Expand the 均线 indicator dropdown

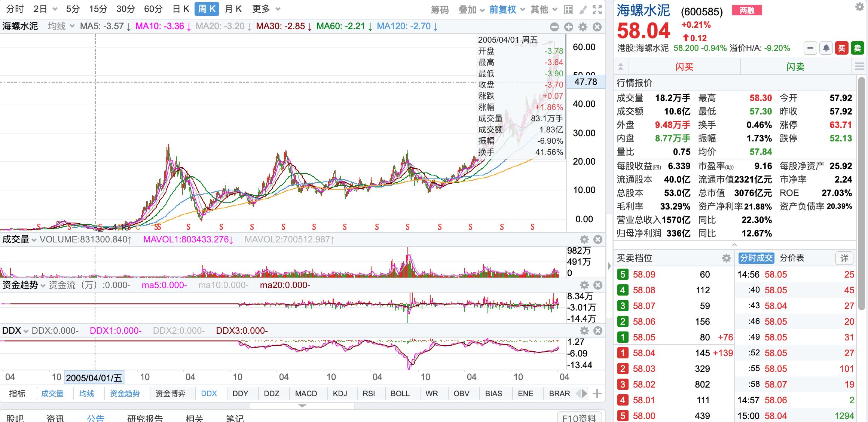[58, 27]
